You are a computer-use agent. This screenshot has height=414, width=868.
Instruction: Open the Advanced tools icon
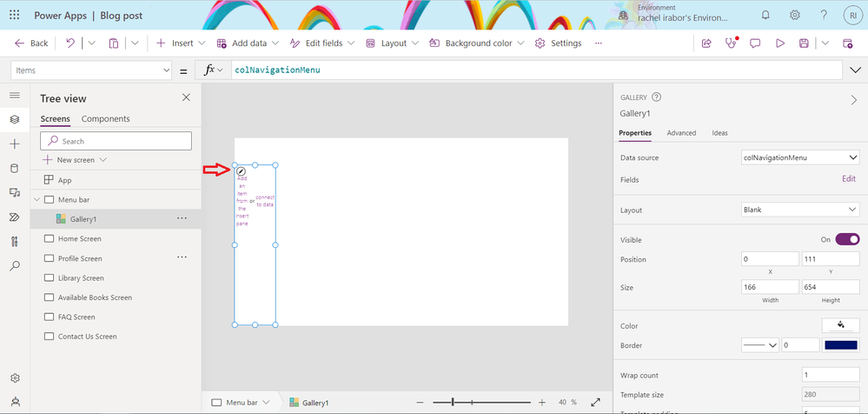(x=15, y=241)
